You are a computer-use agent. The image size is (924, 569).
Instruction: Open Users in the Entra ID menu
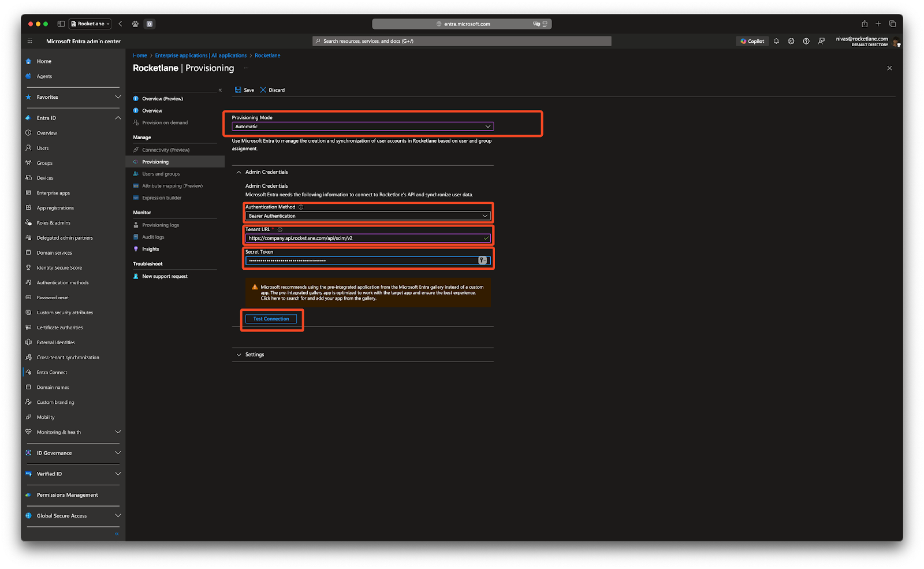coord(43,148)
